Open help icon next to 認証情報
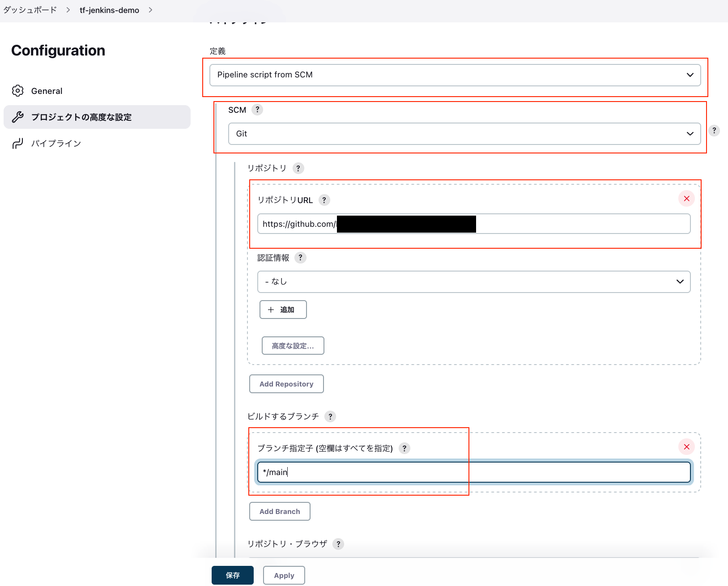728x586 pixels. pos(301,258)
